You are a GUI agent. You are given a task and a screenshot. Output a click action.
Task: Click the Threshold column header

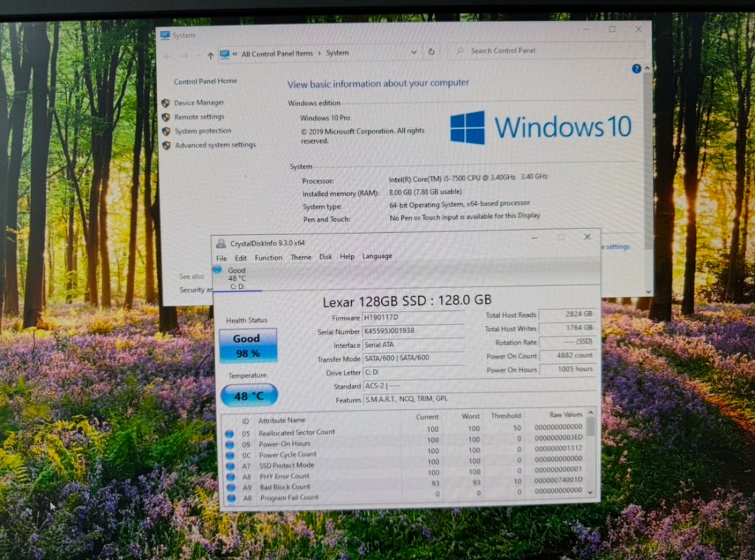point(506,416)
